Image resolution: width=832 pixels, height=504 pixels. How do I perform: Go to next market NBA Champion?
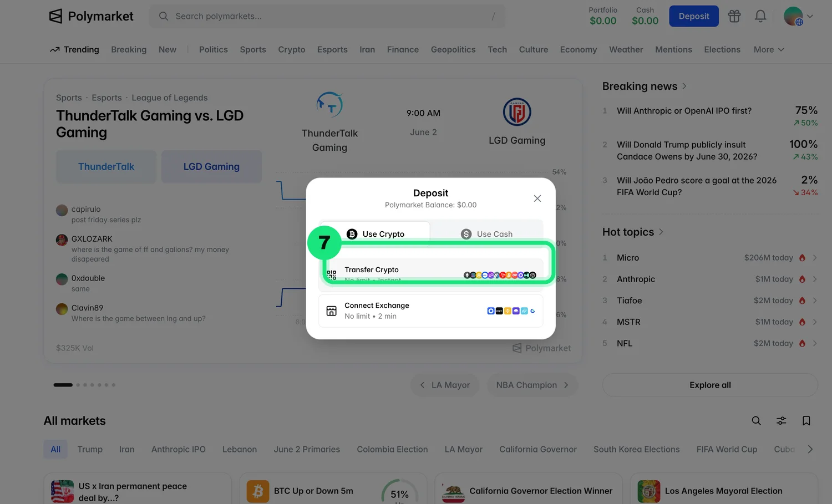[532, 385]
